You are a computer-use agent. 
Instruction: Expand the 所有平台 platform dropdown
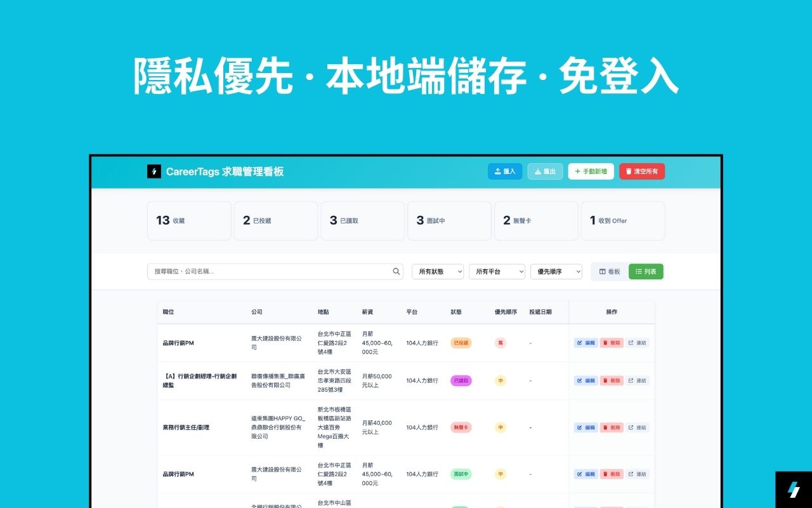[x=497, y=272]
